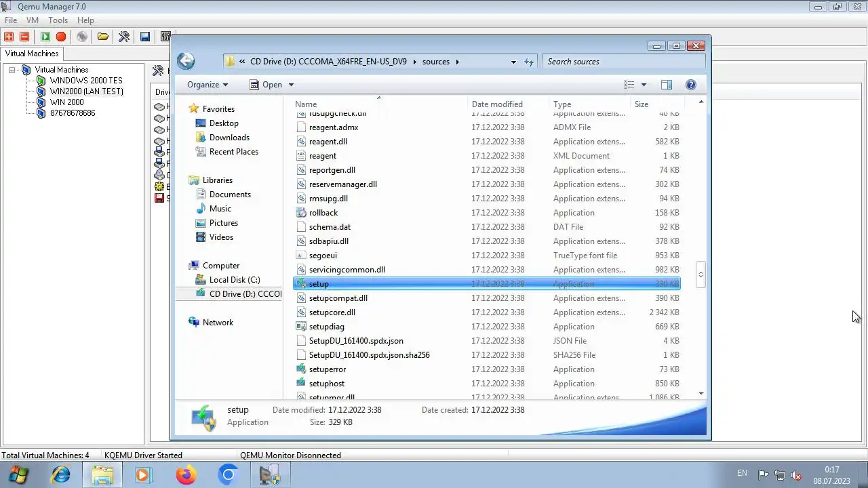Select the WINDOWS 2000 TES virtual machine

(x=86, y=81)
